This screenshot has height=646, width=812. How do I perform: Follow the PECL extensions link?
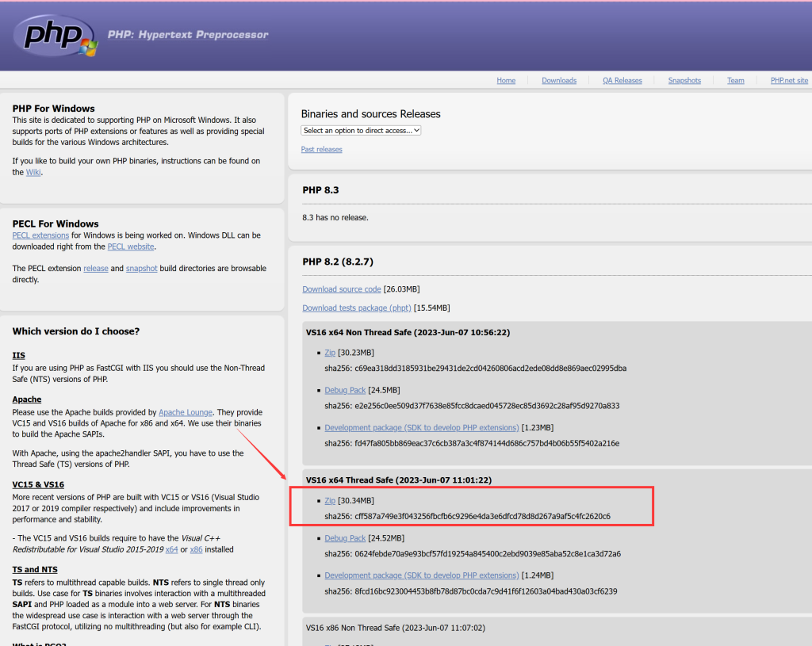(x=40, y=235)
